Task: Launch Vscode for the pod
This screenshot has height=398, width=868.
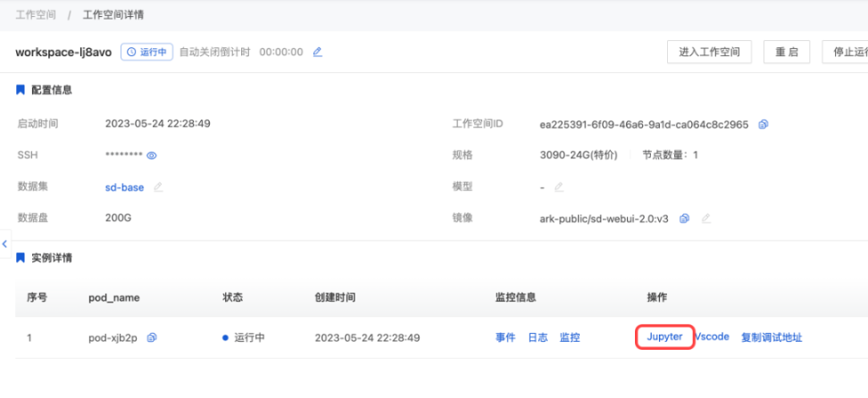Action: [713, 337]
